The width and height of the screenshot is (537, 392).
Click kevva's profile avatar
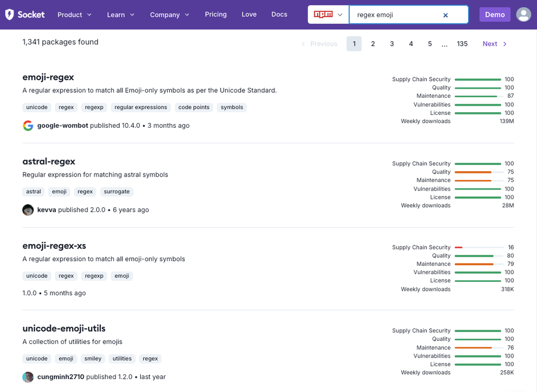point(28,210)
